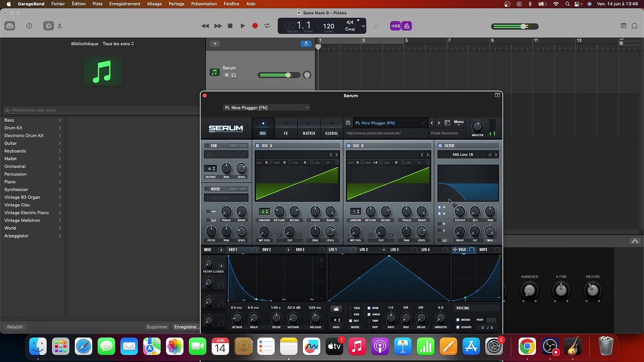Toggle the NOISE oscillator enable checkbox
The width and height of the screenshot is (644, 362).
pos(207,189)
